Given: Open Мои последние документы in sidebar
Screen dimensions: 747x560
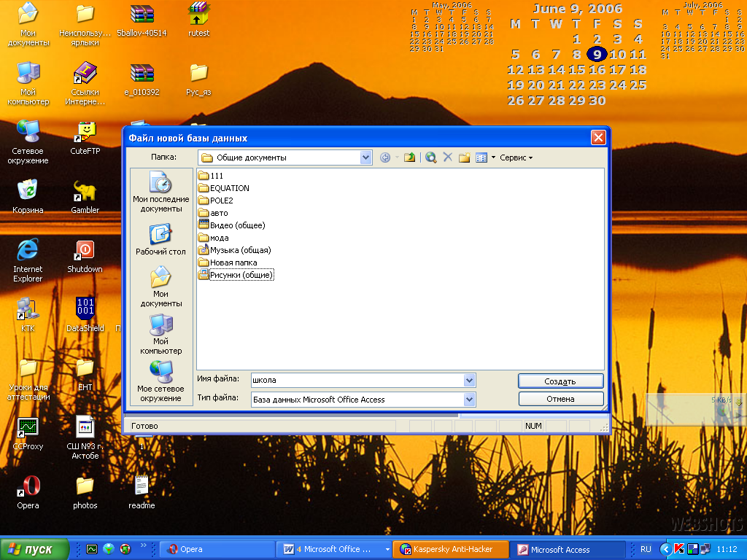Looking at the screenshot, I should [x=161, y=192].
